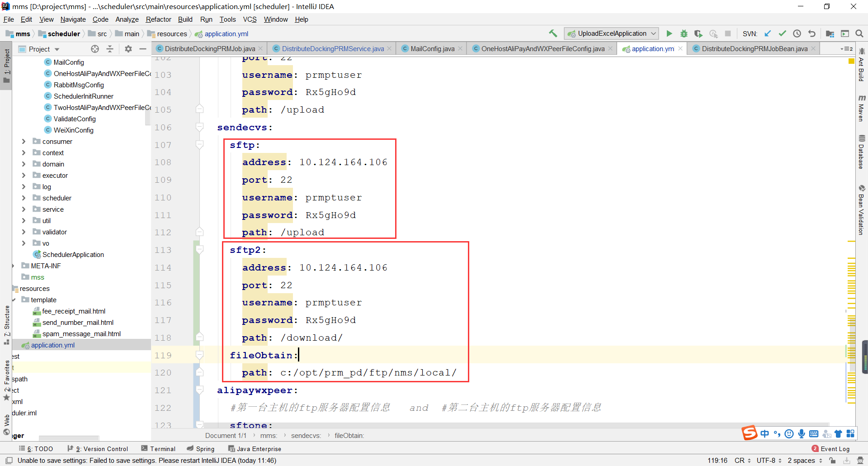Expand the validator folder
The image size is (868, 466).
point(24,232)
